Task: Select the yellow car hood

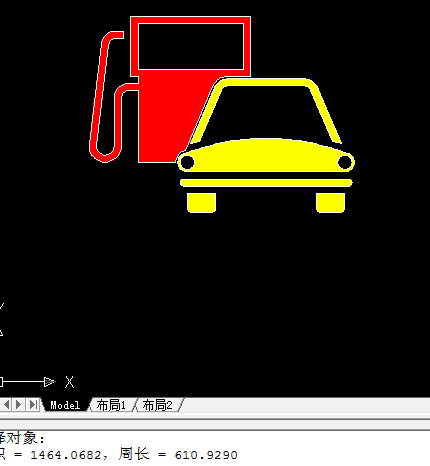Action: tap(266, 155)
